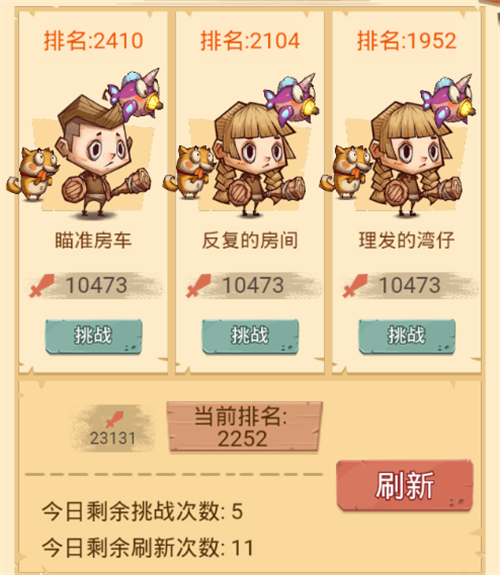Click the sword power icon for 反复的房间
The width and height of the screenshot is (500, 575).
pos(198,286)
